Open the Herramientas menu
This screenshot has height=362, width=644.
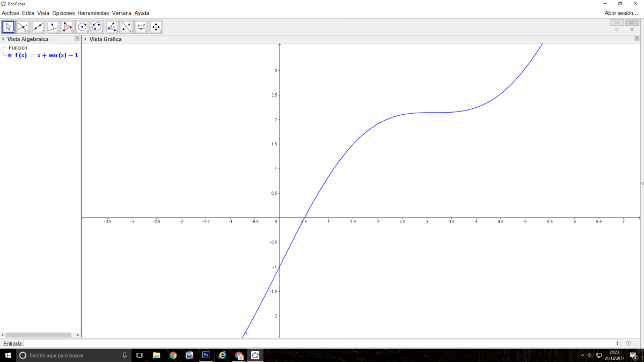pyautogui.click(x=93, y=13)
